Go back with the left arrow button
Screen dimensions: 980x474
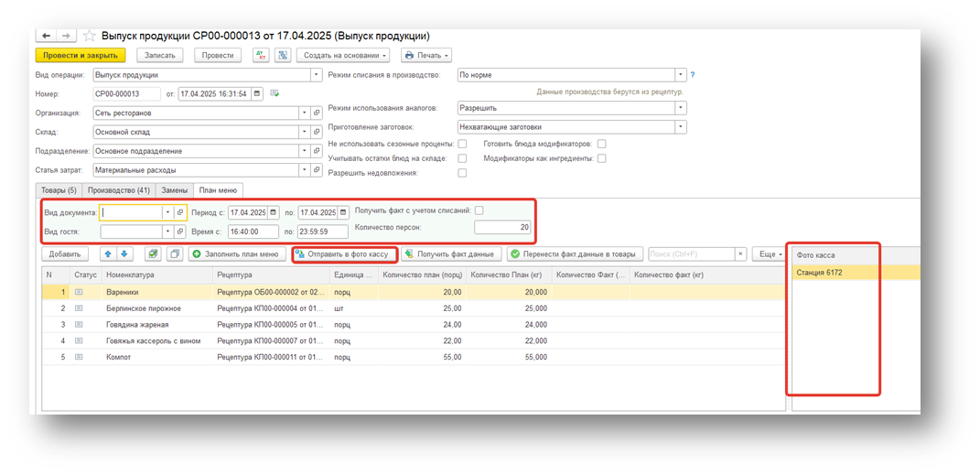click(46, 37)
